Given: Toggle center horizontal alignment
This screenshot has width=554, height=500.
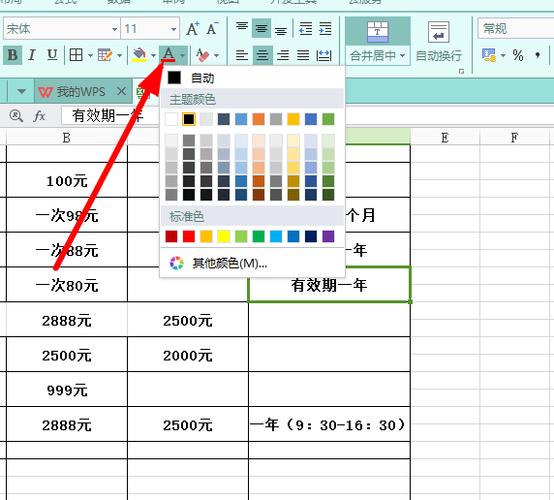Looking at the screenshot, I should [x=263, y=55].
